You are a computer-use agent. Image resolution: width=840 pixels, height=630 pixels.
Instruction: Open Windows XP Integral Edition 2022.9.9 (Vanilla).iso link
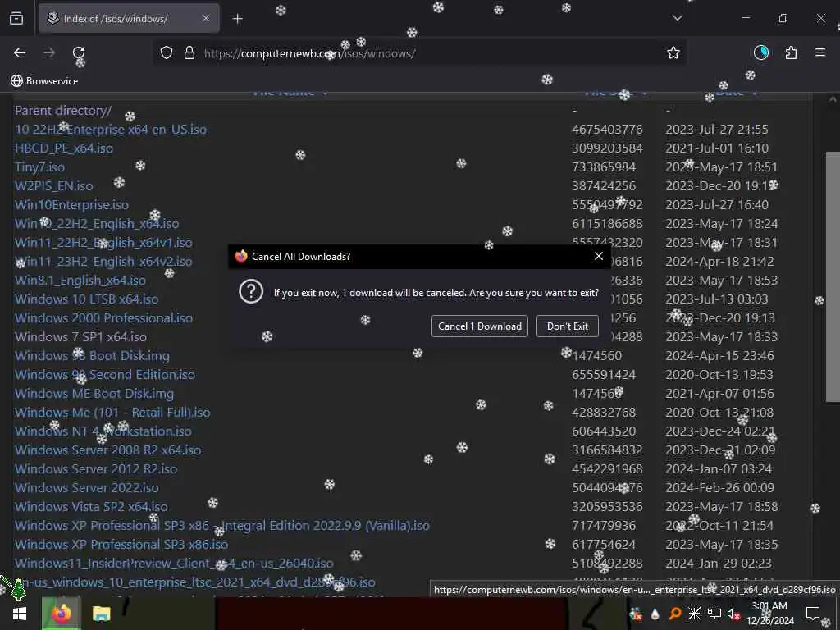coord(221,525)
